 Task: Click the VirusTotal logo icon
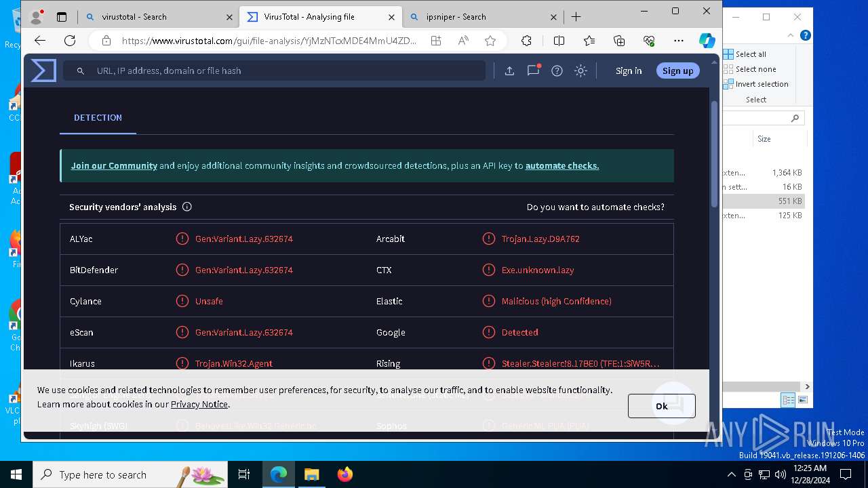(43, 70)
